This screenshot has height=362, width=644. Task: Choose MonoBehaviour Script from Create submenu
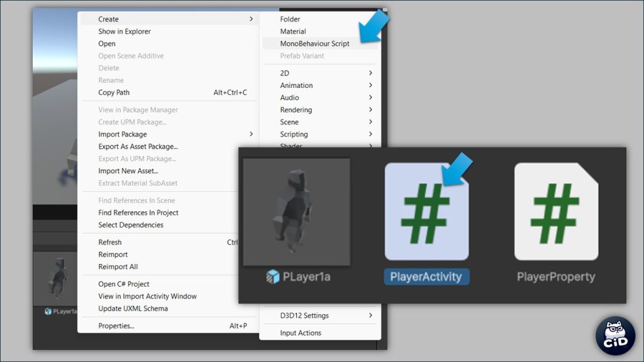click(x=314, y=44)
